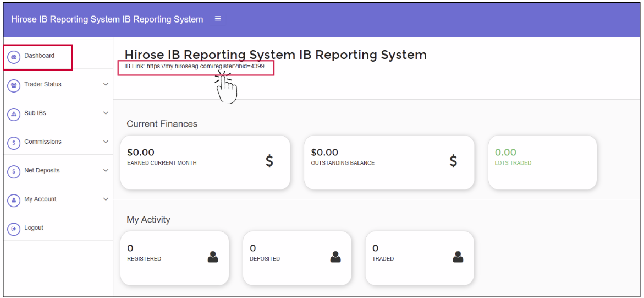Expand the My Account chevron
The height and width of the screenshot is (298, 644).
106,199
